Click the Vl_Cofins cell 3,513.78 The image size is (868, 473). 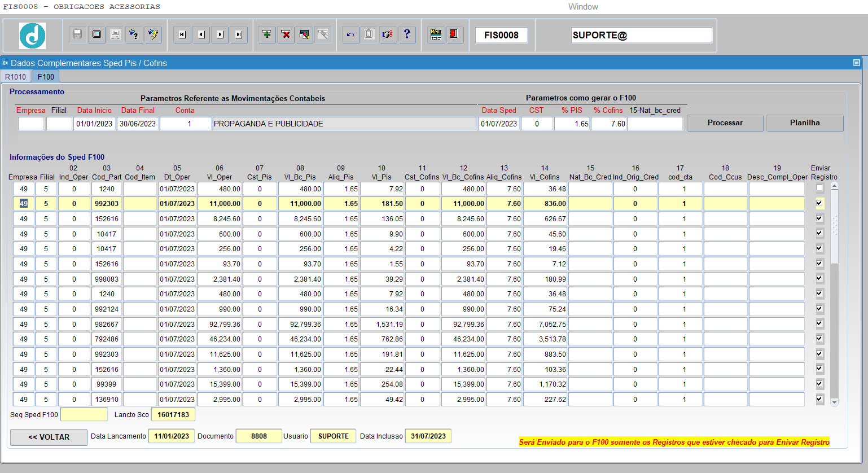[x=545, y=339]
